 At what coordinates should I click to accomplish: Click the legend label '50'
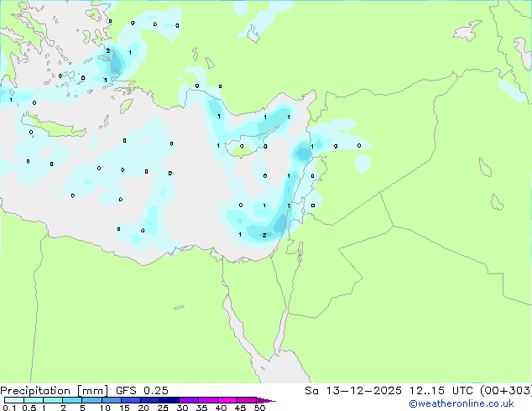click(259, 408)
